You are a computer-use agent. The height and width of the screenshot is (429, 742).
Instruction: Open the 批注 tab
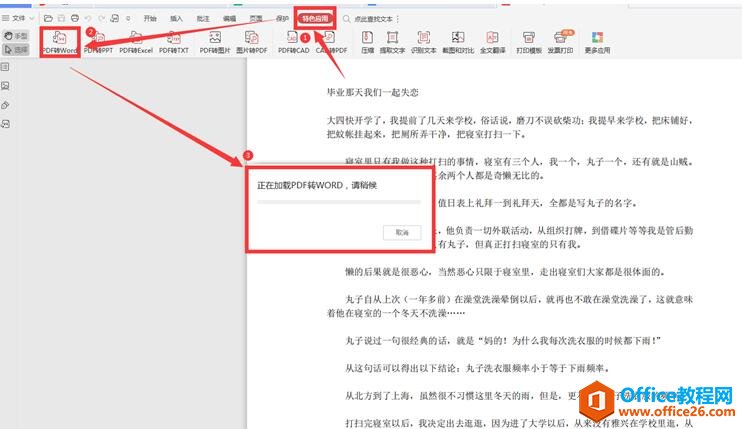(x=203, y=18)
